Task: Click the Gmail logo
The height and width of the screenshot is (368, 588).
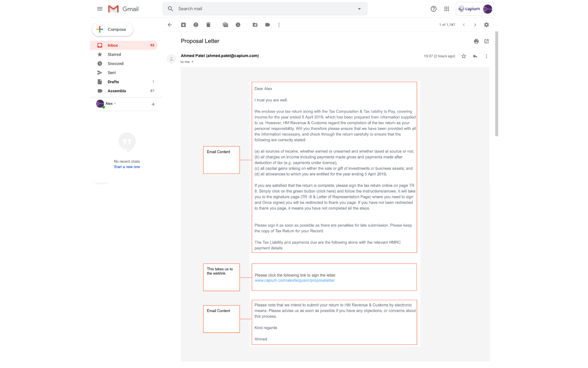Action: point(123,9)
